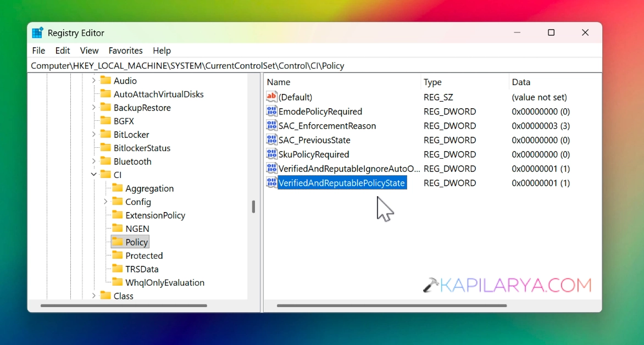
Task: Click the (value not set) data cell
Action: point(539,97)
